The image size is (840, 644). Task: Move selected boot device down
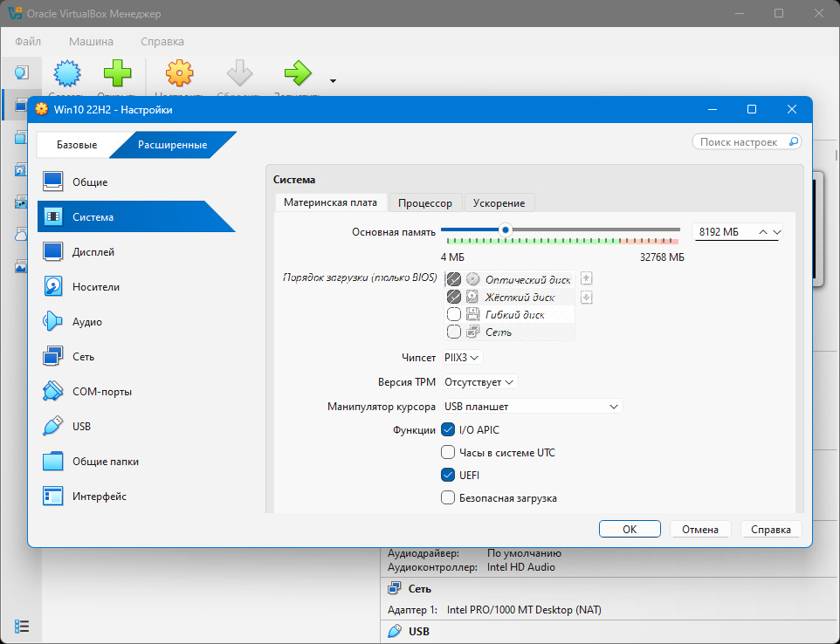(x=587, y=297)
